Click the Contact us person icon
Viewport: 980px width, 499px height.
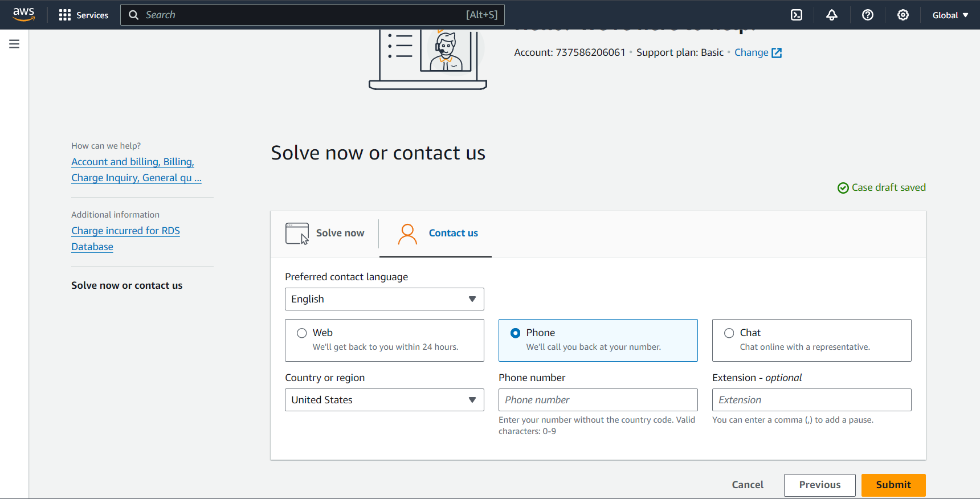[407, 234]
